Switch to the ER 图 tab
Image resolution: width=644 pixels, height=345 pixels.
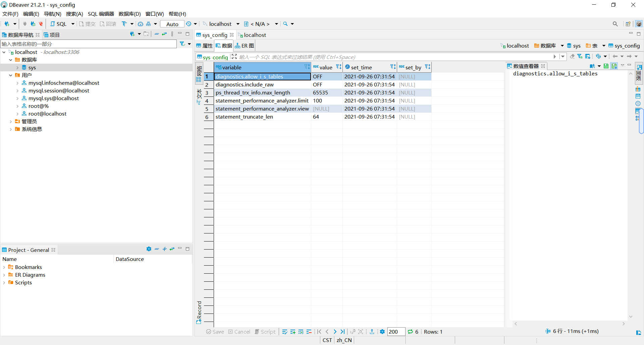(x=245, y=46)
